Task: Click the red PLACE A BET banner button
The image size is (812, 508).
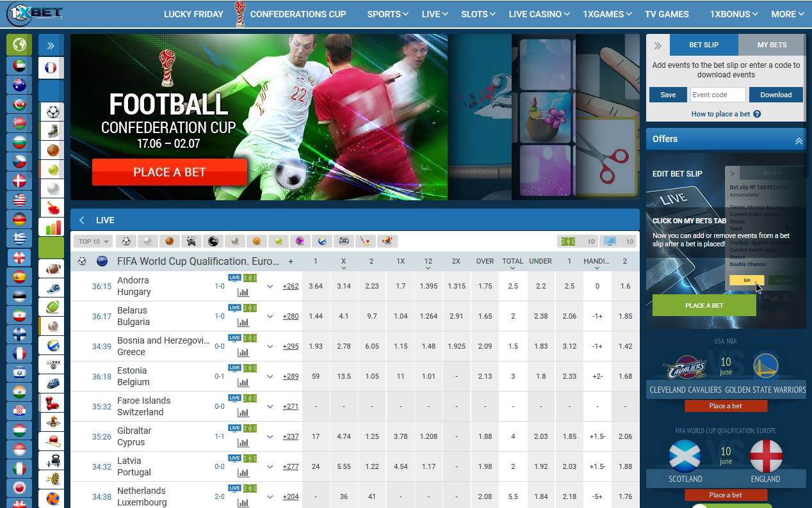Action: click(170, 172)
